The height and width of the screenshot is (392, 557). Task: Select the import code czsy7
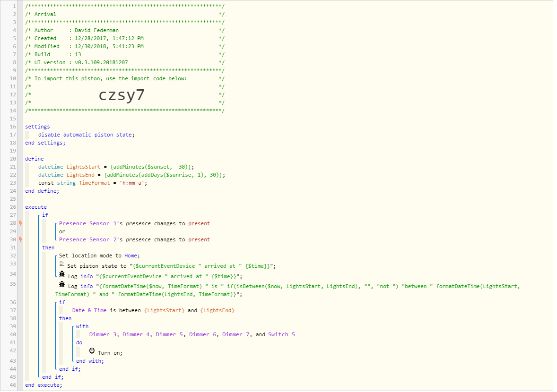(122, 95)
